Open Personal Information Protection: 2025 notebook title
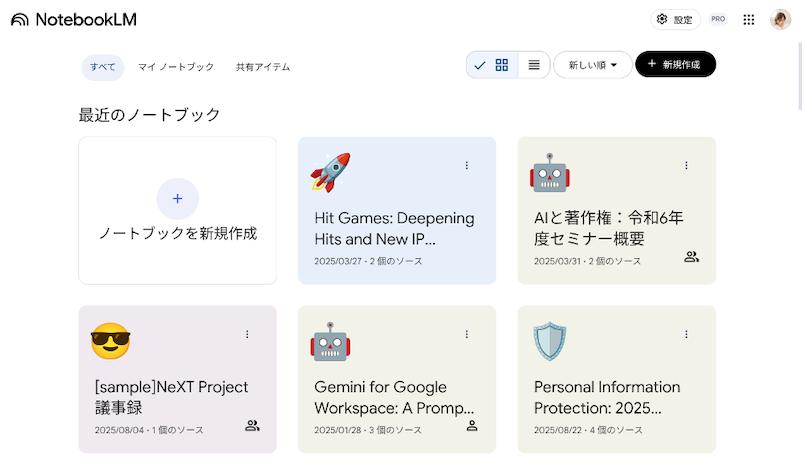This screenshot has width=804, height=468. pyautogui.click(x=607, y=397)
